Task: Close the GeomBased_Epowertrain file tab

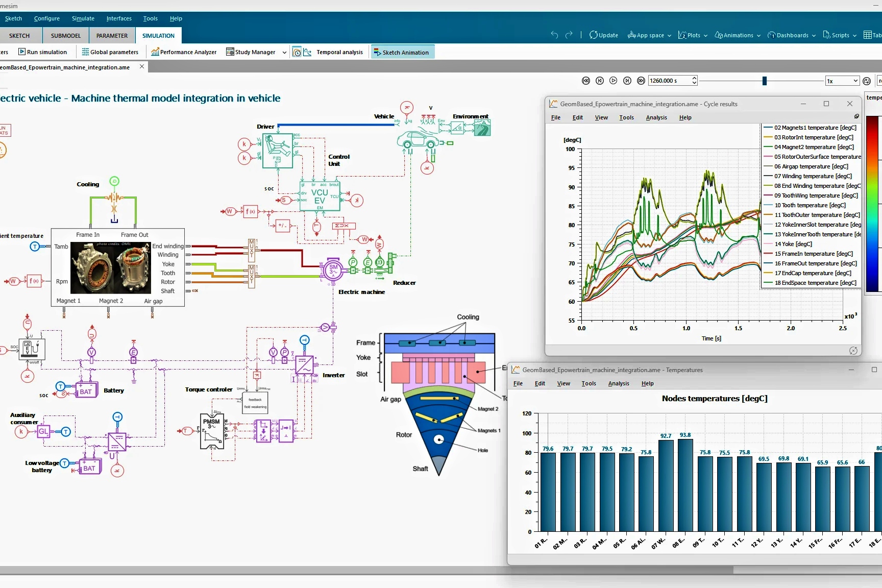Action: (142, 67)
